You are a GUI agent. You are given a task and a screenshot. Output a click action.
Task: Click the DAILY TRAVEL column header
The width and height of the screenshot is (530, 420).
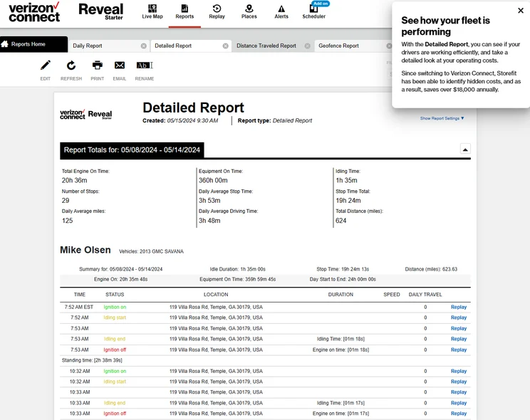pos(425,295)
